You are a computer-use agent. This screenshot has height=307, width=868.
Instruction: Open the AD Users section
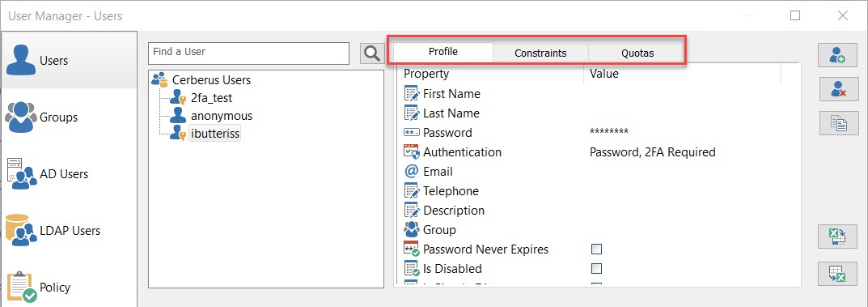69,173
